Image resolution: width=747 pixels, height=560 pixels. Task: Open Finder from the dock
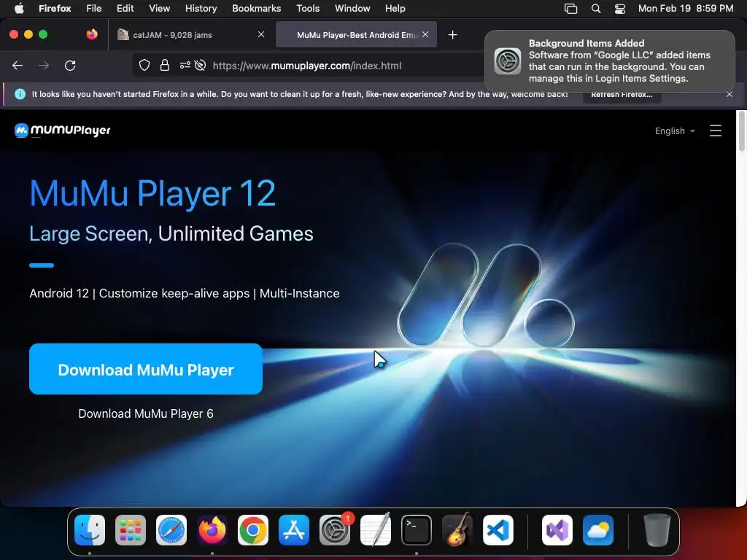pos(90,529)
